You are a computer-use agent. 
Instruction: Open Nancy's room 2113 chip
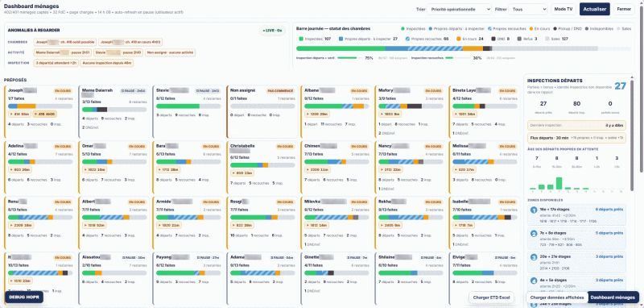pos(390,169)
